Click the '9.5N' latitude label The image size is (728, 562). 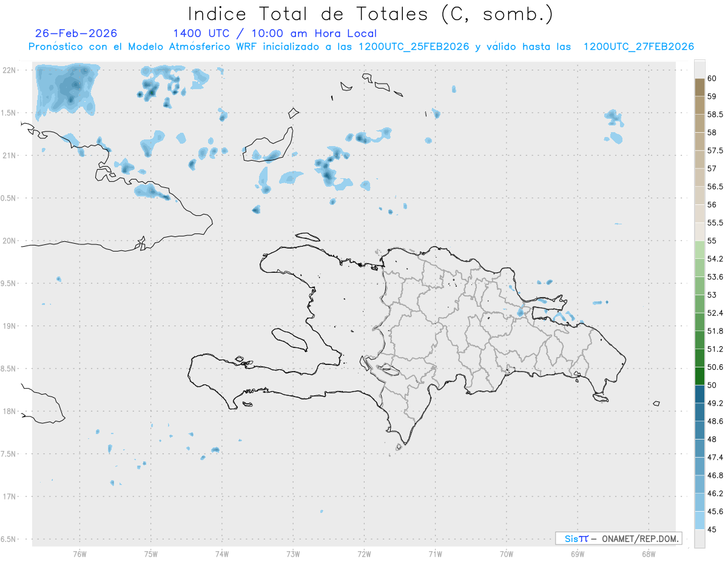point(10,283)
